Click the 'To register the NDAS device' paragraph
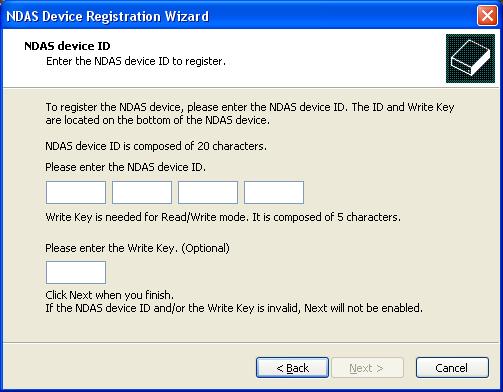The height and width of the screenshot is (392, 503). click(250, 114)
